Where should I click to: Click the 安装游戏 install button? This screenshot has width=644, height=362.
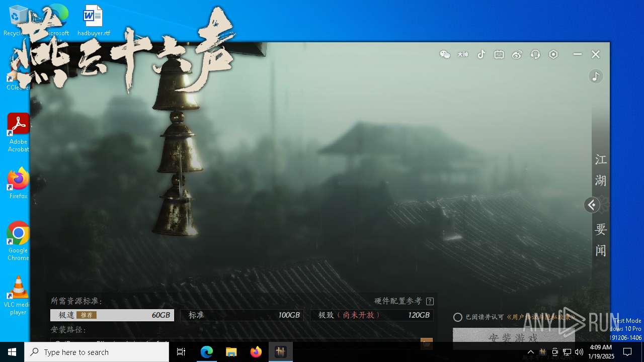[514, 338]
